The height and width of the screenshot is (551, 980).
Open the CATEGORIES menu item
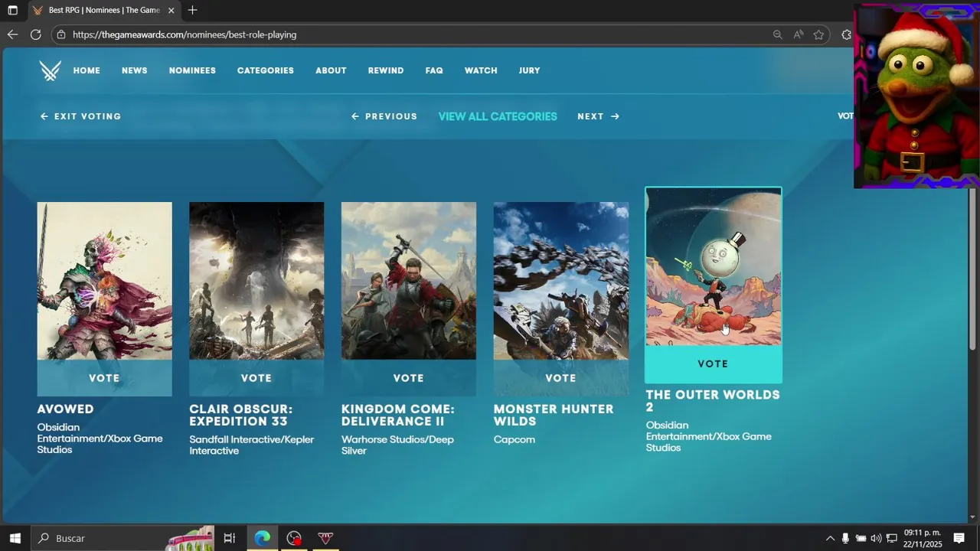tap(266, 70)
